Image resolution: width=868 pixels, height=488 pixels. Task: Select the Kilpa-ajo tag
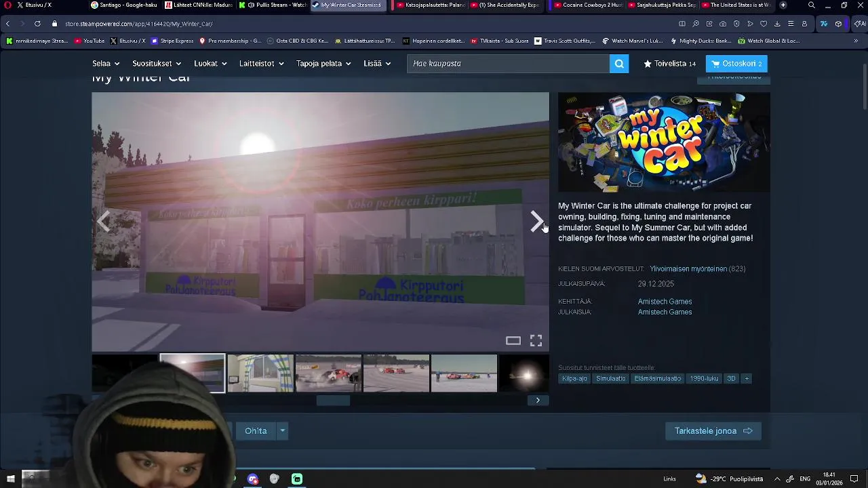tap(574, 379)
